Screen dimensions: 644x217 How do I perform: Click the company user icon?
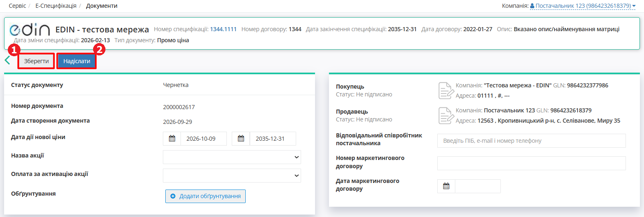[532, 6]
